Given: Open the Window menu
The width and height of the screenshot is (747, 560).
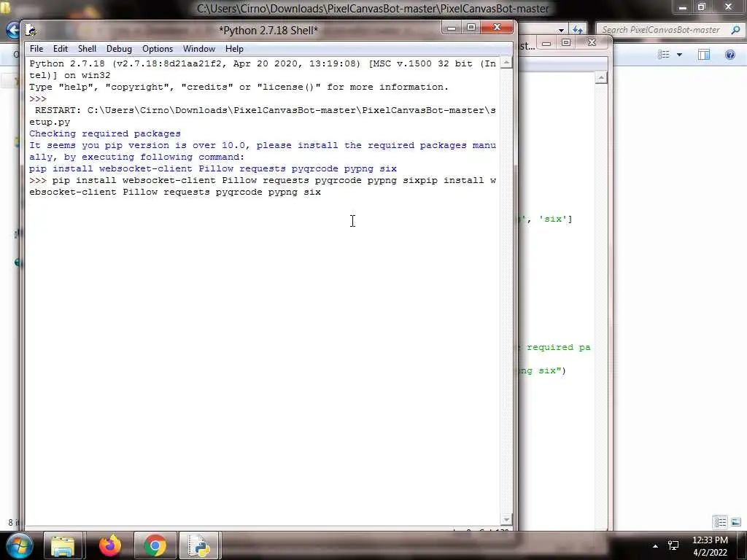Looking at the screenshot, I should coord(198,49).
